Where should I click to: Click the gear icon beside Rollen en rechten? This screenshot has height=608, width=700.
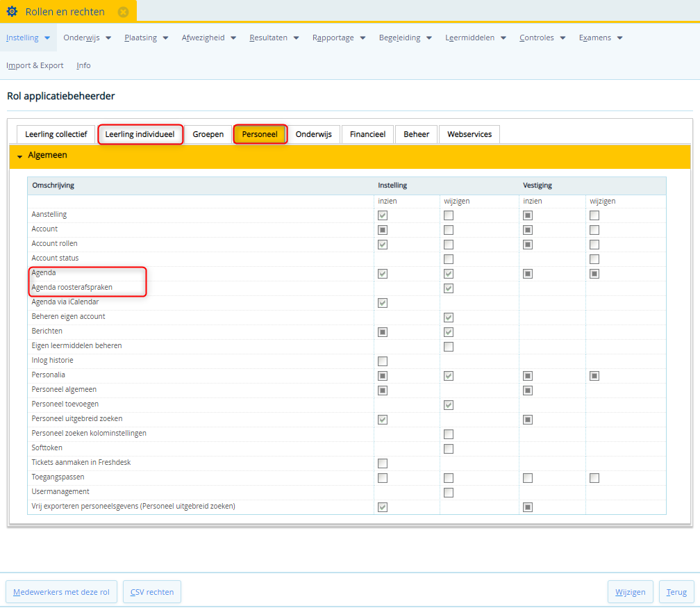[x=12, y=12]
